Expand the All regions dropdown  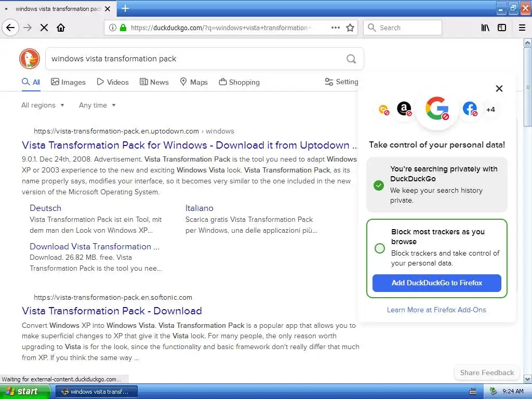click(x=43, y=105)
